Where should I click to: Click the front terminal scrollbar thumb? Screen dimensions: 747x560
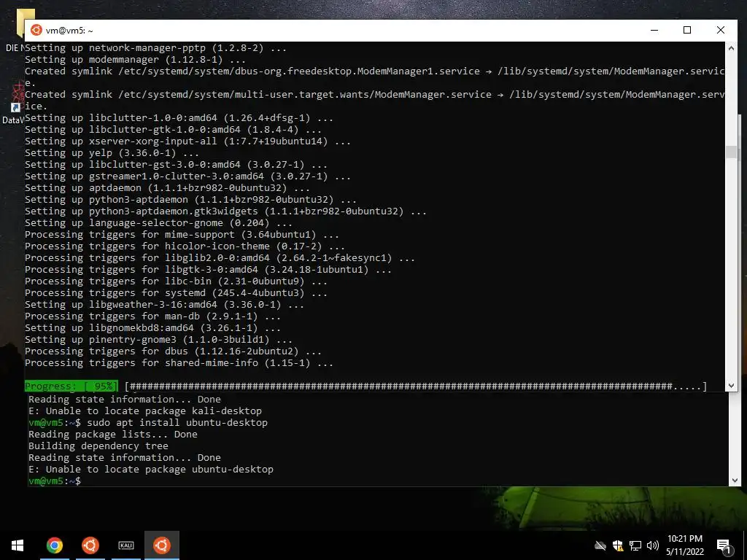coord(731,152)
